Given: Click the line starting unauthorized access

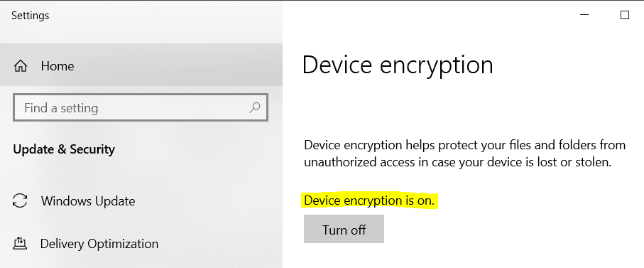Looking at the screenshot, I should point(457,162).
